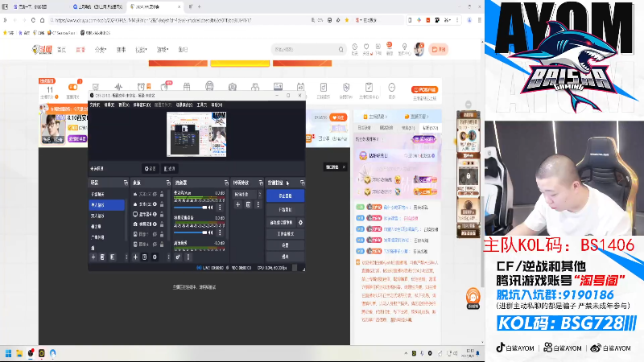
Task: Click the gift box icon in the Huya streamer toolbar
Action: tap(187, 87)
